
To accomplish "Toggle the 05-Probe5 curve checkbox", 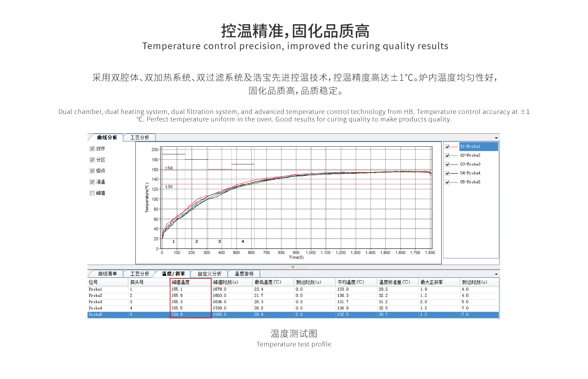I will [x=447, y=182].
